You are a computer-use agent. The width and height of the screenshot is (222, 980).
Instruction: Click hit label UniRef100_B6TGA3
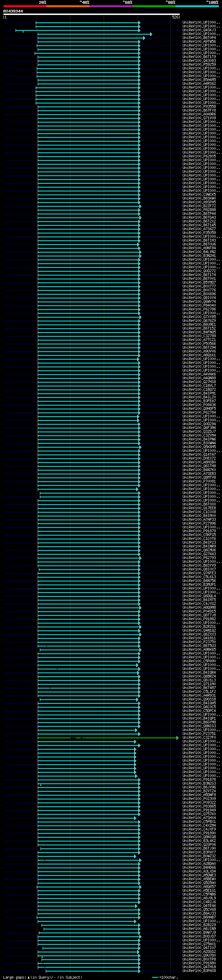(199, 217)
